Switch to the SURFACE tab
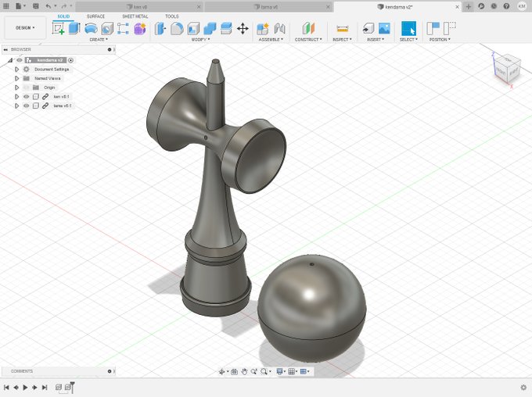The height and width of the screenshot is (397, 532). coord(95,16)
